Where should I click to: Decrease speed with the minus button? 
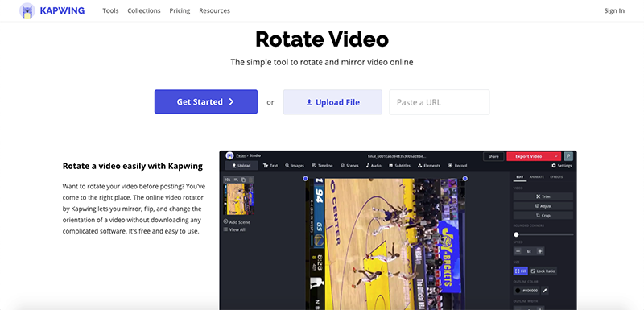pyautogui.click(x=518, y=251)
